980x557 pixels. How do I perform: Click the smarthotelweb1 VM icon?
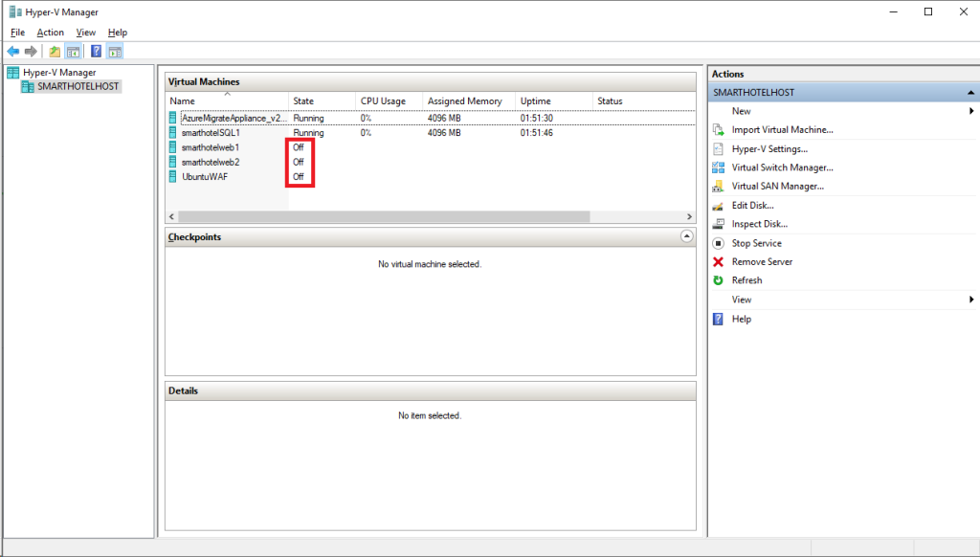pyautogui.click(x=172, y=147)
